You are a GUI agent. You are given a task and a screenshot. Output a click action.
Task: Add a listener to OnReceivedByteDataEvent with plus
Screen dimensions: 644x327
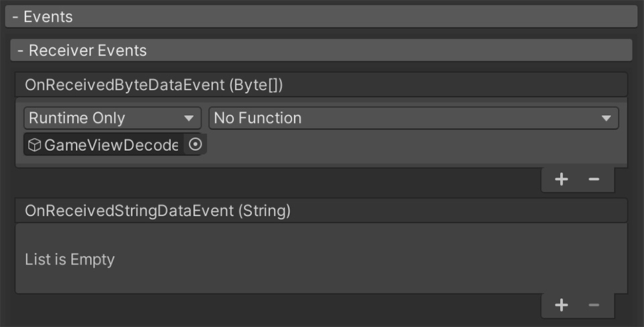click(x=561, y=180)
